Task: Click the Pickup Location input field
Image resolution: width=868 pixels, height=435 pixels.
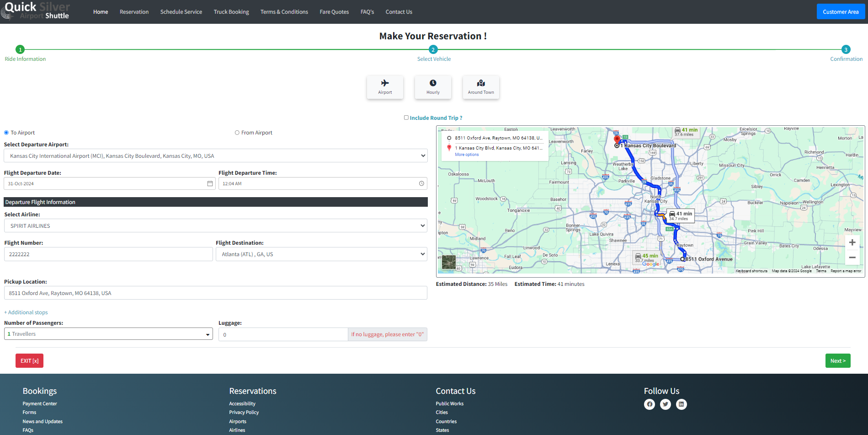Action: pyautogui.click(x=216, y=293)
